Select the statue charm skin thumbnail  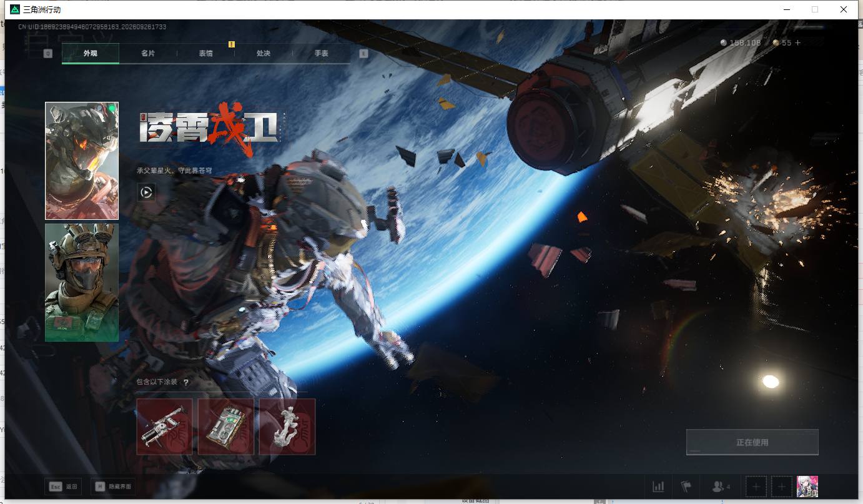tap(287, 427)
